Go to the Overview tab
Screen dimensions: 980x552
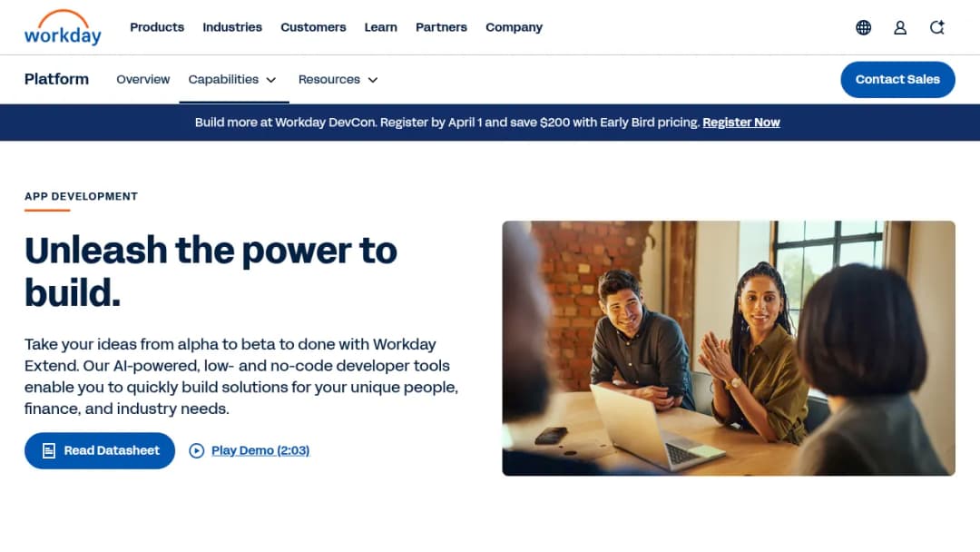tap(143, 79)
